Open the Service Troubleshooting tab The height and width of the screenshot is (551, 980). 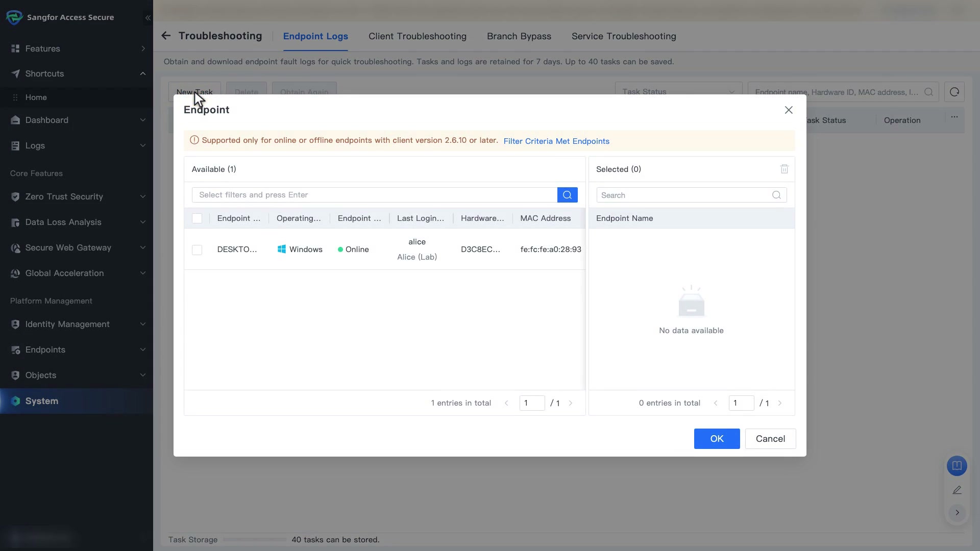[x=624, y=36]
